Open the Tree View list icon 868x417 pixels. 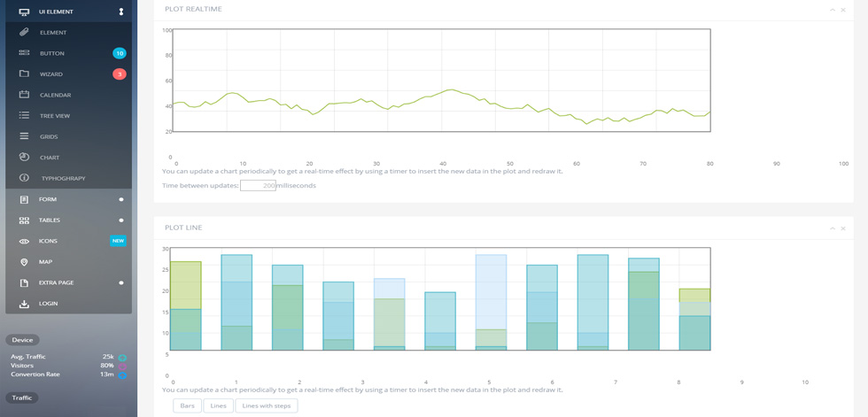tap(24, 116)
